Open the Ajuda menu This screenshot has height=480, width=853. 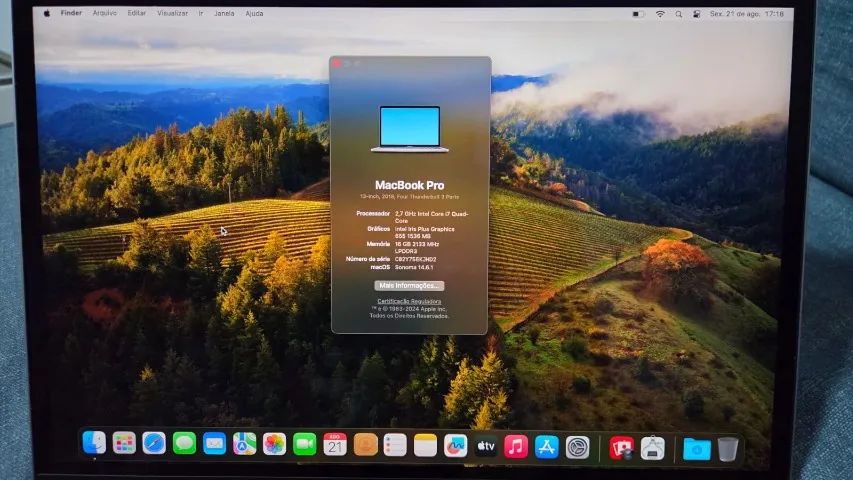coord(254,13)
